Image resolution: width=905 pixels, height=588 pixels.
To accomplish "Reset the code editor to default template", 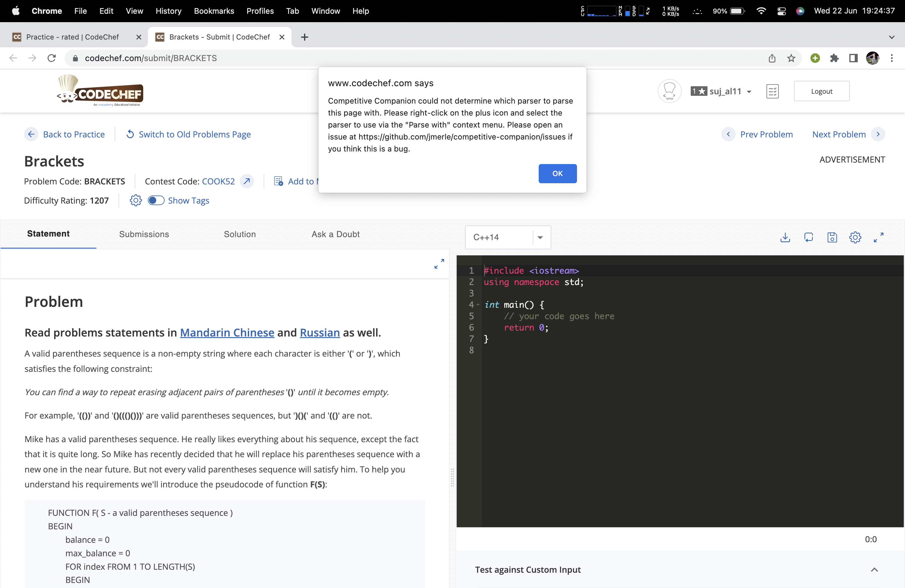I will point(808,237).
